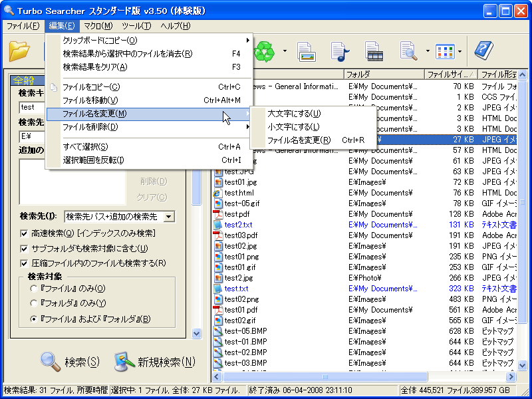Click the 新規検索(N) new search button
The width and height of the screenshot is (532, 399).
coord(155,362)
